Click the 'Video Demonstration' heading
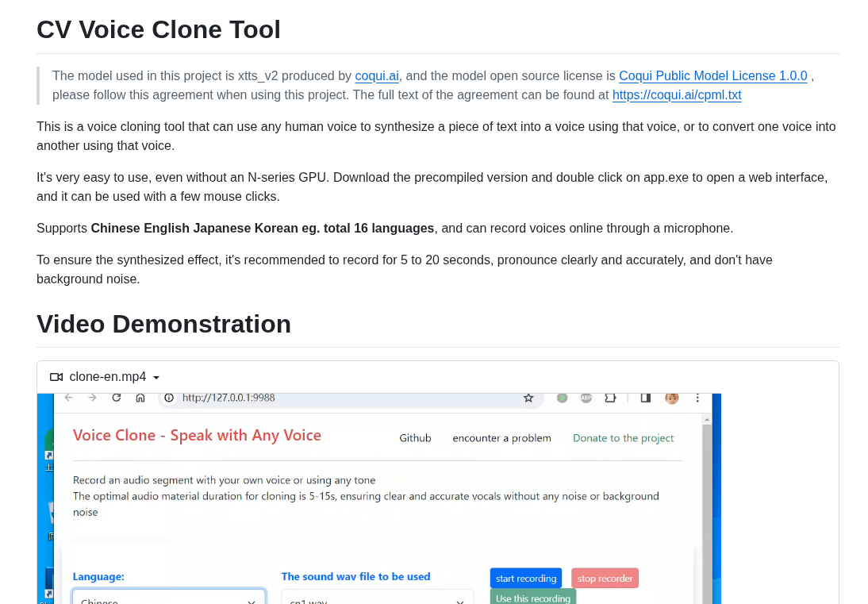 [x=164, y=324]
